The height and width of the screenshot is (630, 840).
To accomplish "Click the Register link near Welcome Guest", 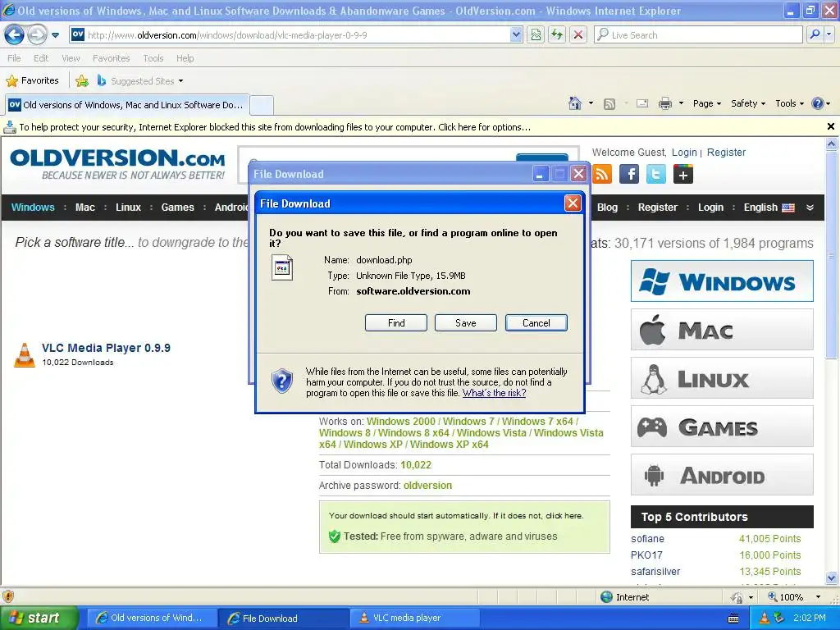I will pos(726,152).
